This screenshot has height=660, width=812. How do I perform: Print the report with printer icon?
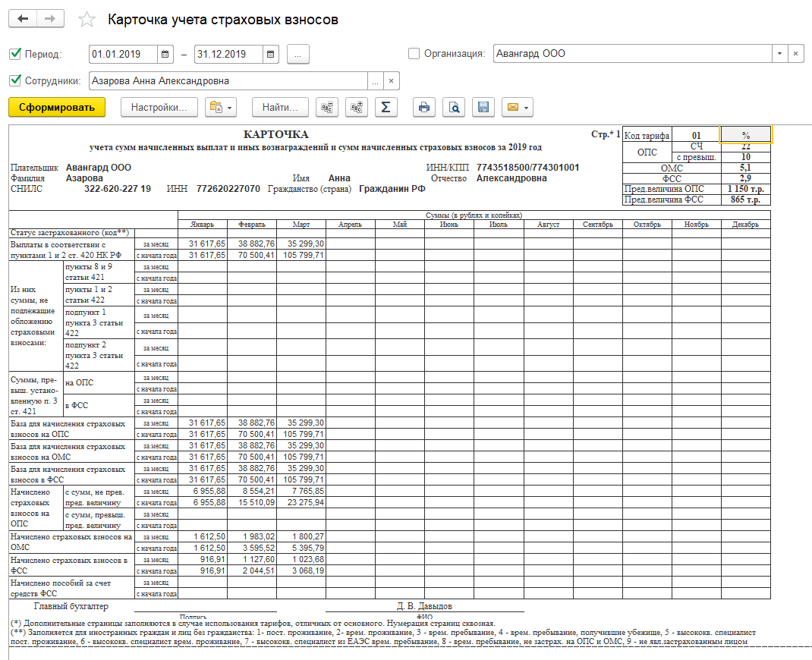tap(424, 108)
